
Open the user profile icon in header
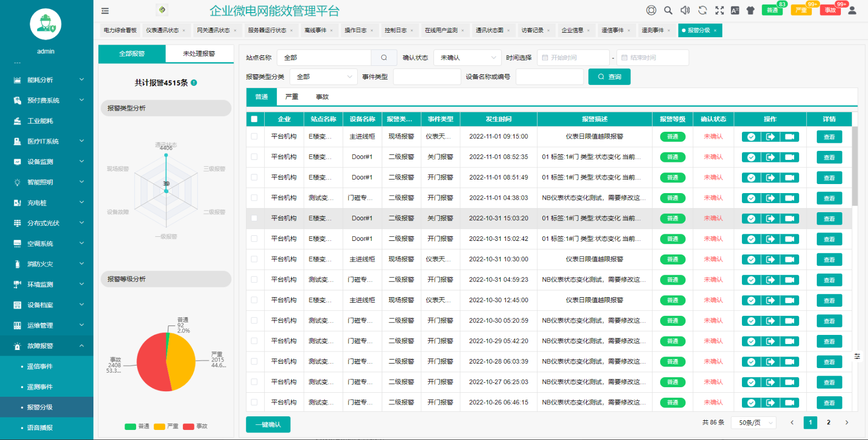pyautogui.click(x=852, y=10)
